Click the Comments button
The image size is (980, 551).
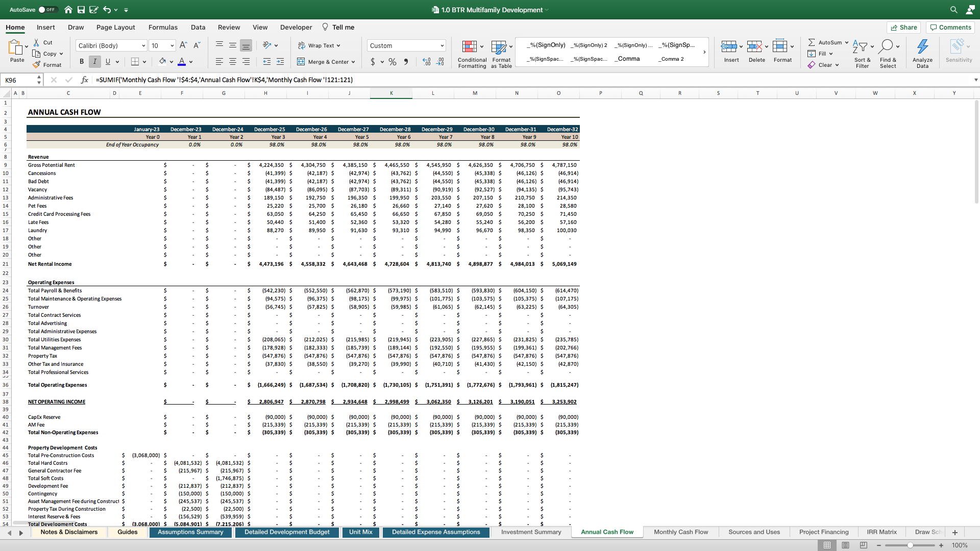tap(950, 28)
